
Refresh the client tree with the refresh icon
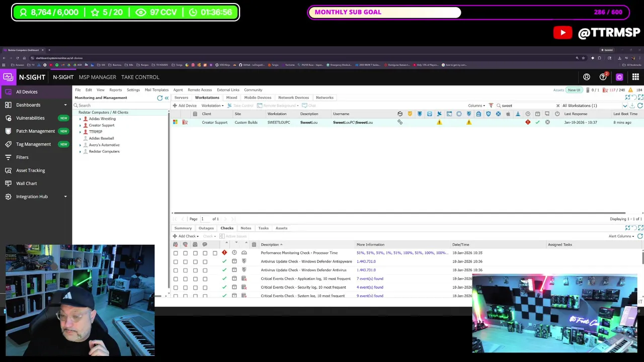point(159,98)
